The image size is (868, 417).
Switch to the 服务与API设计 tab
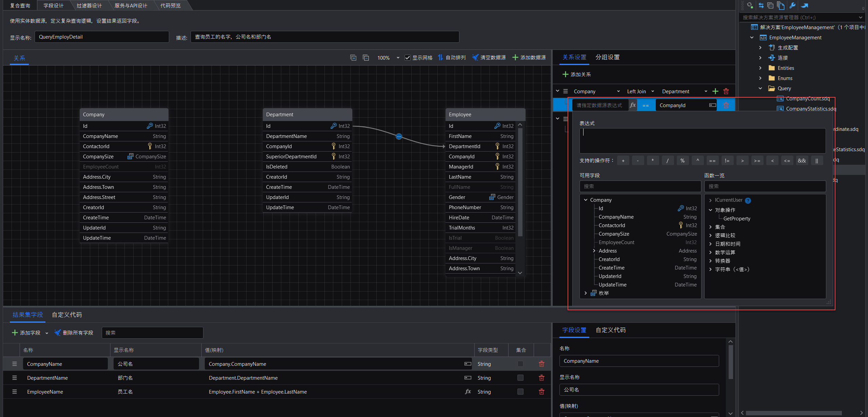[x=131, y=5]
